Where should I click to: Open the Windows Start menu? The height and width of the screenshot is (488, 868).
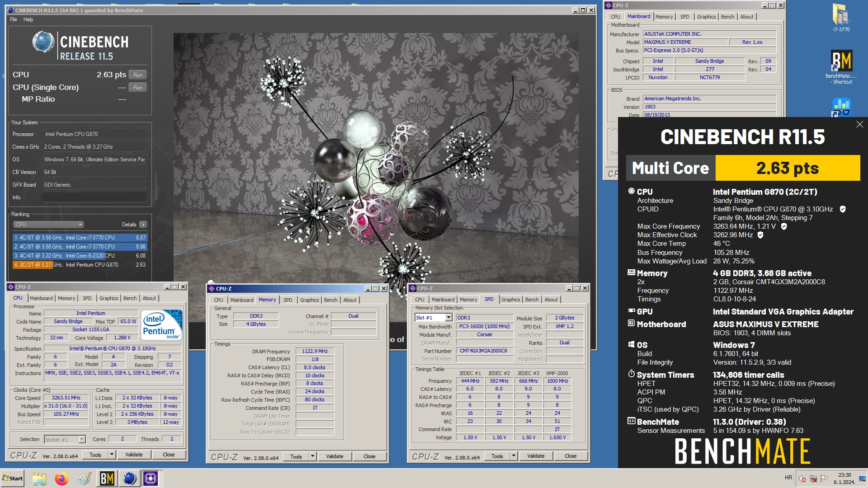pos(13,479)
